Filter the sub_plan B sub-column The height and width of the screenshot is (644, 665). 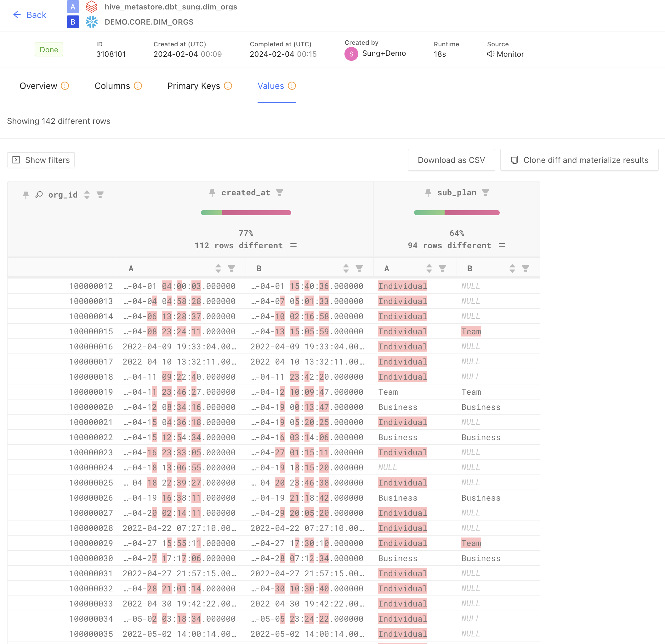coord(525,268)
